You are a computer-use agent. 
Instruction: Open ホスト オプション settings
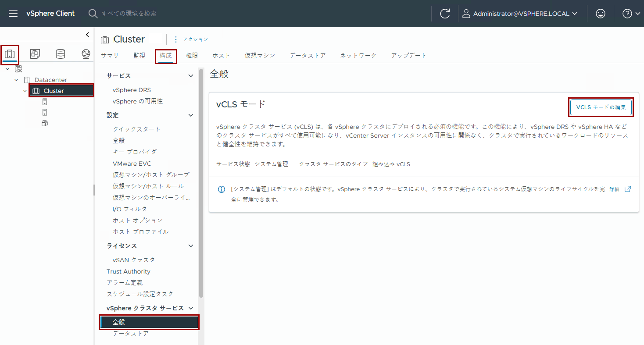click(x=138, y=220)
